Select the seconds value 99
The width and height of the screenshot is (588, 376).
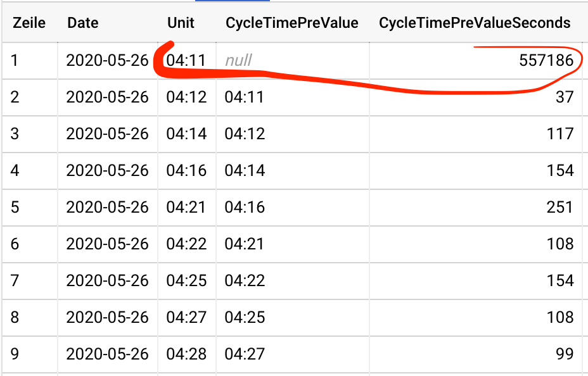point(563,353)
